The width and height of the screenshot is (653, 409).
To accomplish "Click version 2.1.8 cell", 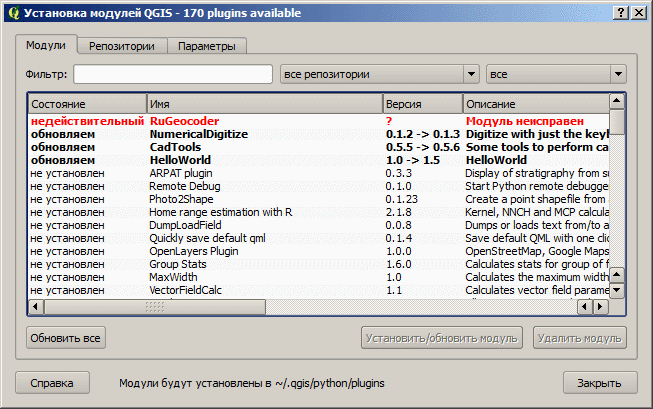I will 399,212.
